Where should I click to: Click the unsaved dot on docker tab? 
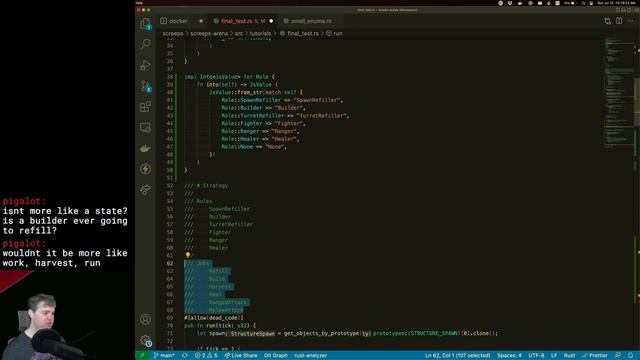point(201,21)
